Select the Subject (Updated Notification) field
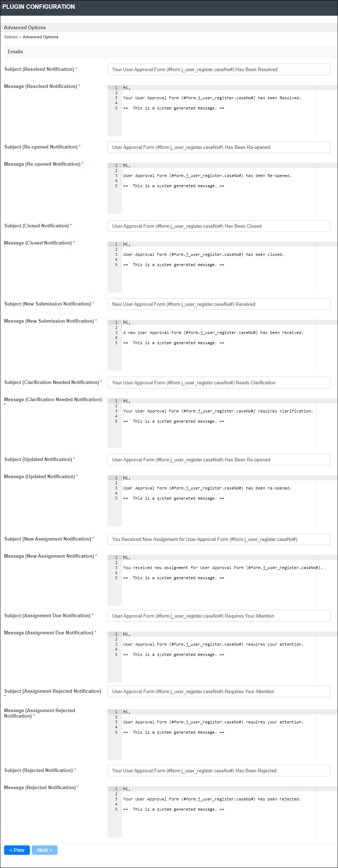The width and height of the screenshot is (338, 868). point(219,460)
